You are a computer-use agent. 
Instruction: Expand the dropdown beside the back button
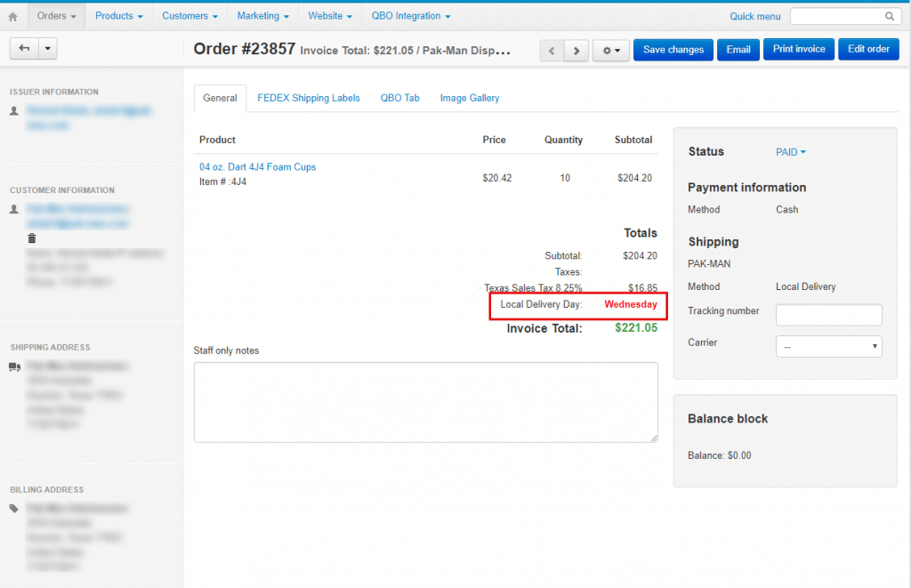(47, 49)
